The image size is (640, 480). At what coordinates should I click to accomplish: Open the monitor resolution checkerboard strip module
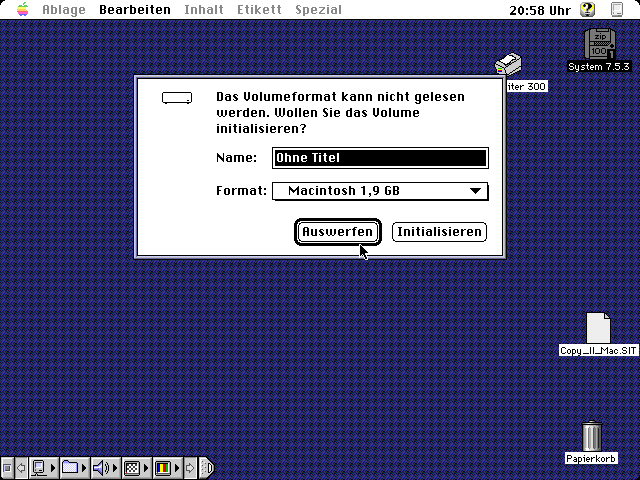tap(131, 467)
